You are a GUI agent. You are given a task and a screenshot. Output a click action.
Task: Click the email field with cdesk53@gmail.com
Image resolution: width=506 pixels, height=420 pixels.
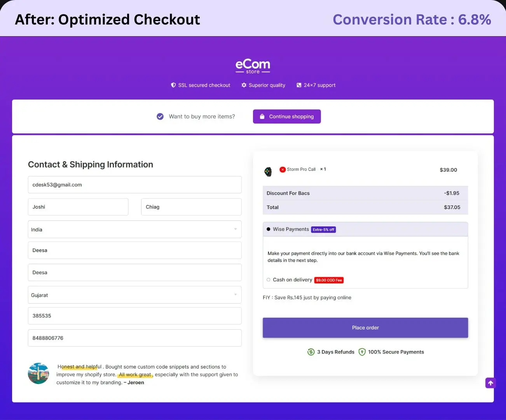(134, 185)
